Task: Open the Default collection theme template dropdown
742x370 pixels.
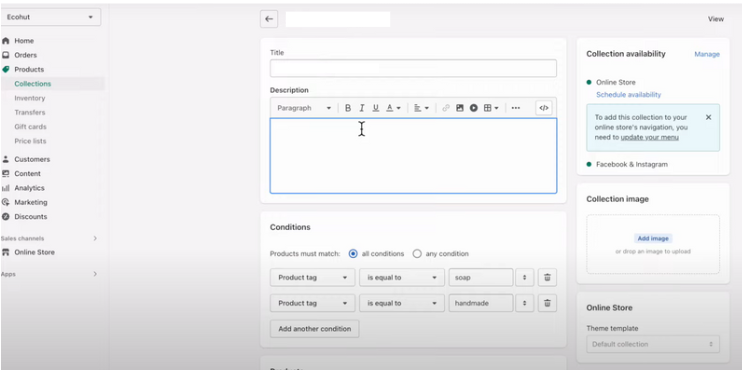Action: coord(653,344)
